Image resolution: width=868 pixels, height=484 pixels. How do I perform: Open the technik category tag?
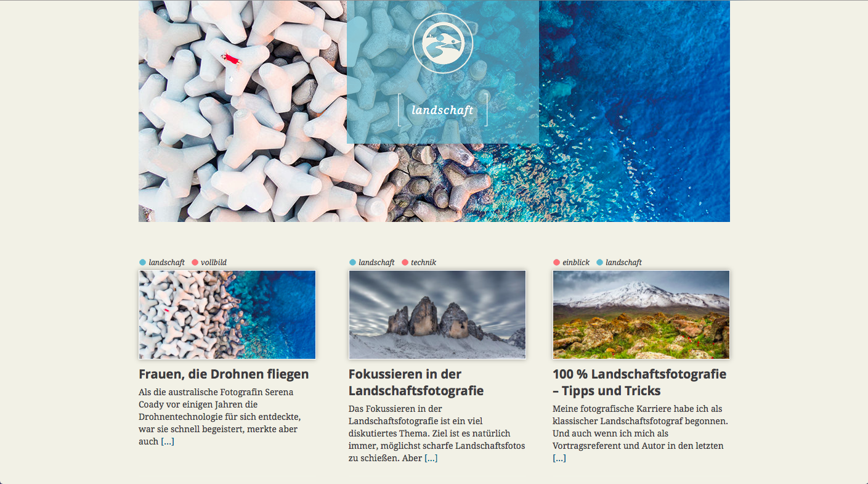pos(423,263)
